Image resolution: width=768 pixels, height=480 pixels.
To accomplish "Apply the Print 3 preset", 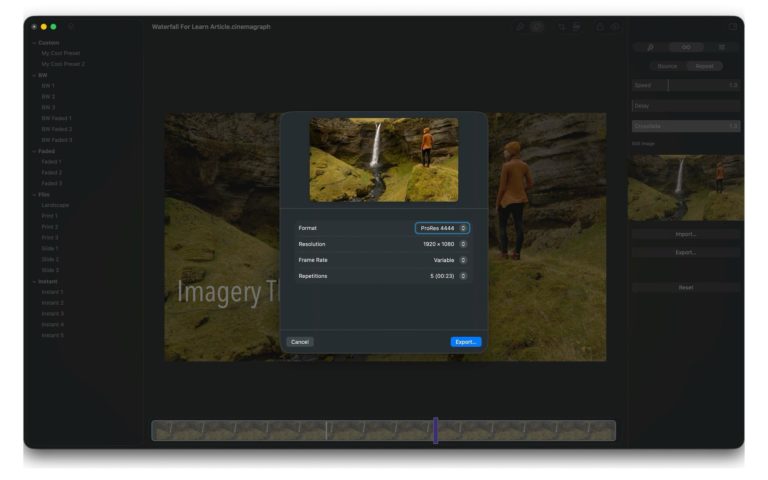I will [49, 238].
